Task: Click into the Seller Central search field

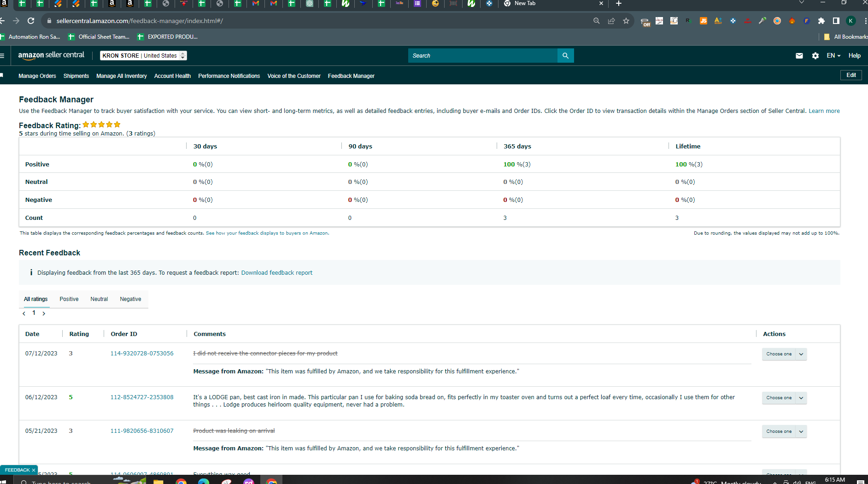Action: click(482, 56)
